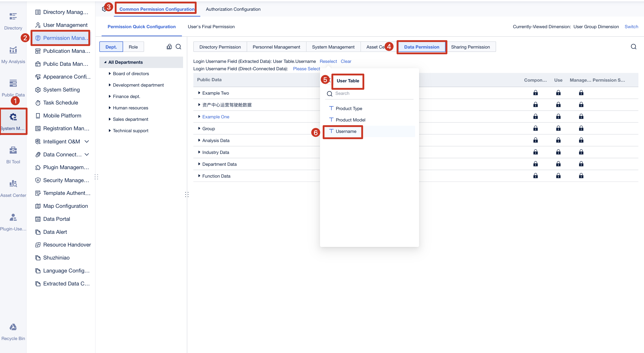Click the lock icon beside Dept/Role tabs

click(x=169, y=47)
